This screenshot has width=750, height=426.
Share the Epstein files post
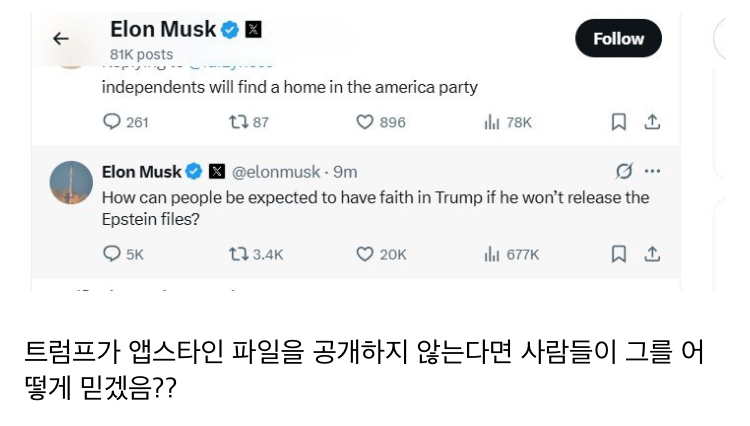(x=652, y=254)
